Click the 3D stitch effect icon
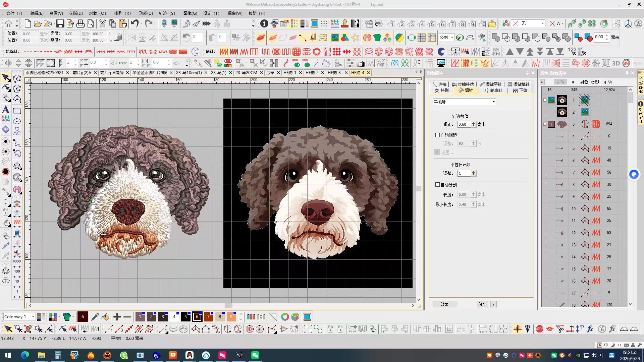Screen dimensions: 644x362 tap(616, 63)
